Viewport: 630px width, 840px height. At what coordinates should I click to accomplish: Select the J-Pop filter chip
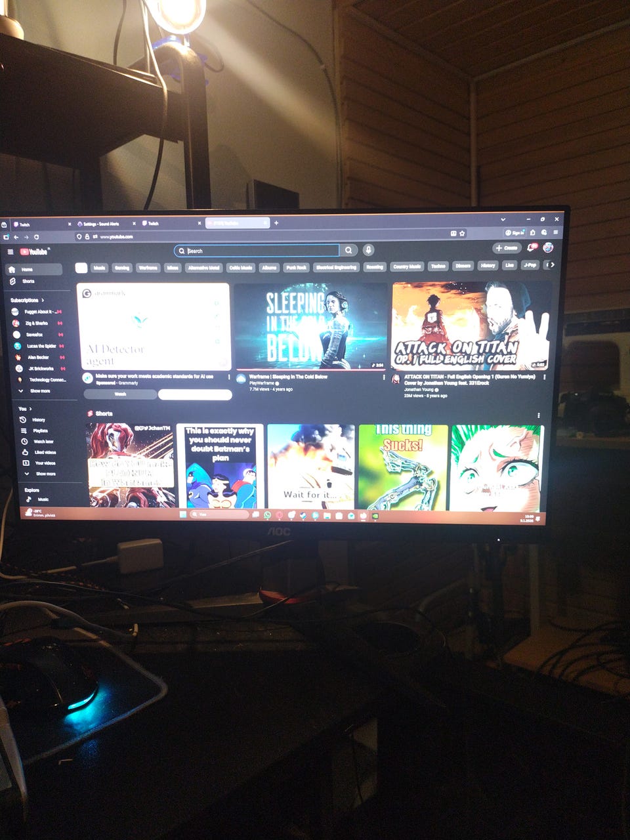(530, 265)
